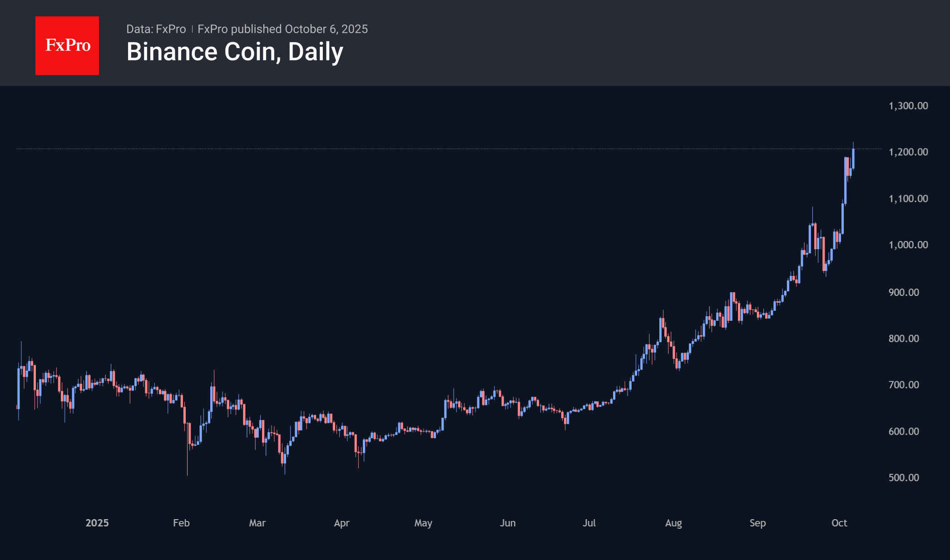
Task: Select the 500.00 price axis label
Action: pos(903,477)
